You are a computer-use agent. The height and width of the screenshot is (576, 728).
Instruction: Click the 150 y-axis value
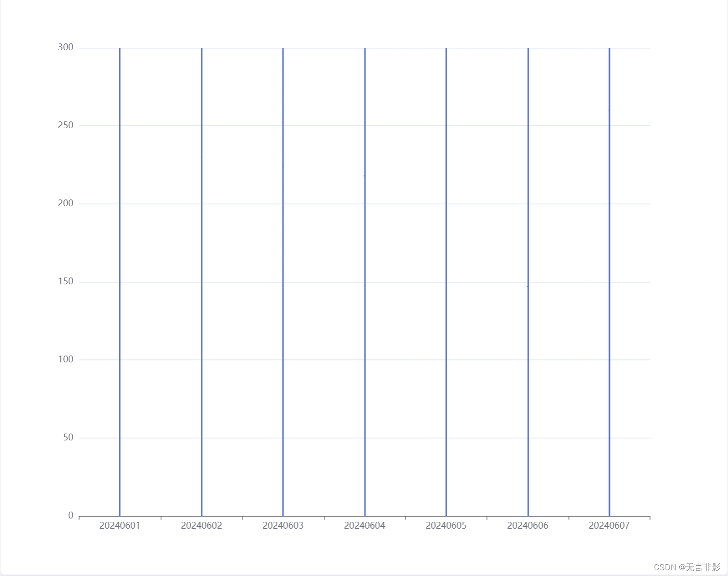(x=65, y=281)
